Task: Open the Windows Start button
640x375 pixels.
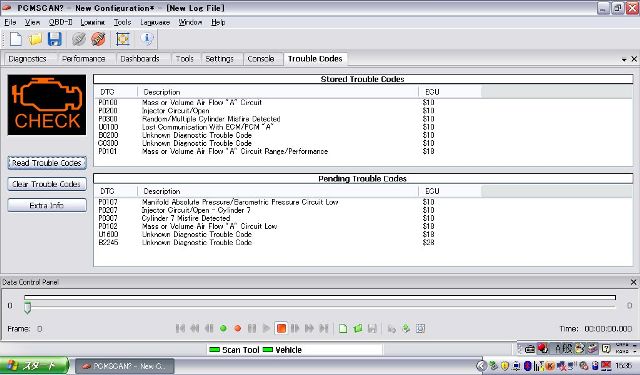Action: pyautogui.click(x=34, y=366)
